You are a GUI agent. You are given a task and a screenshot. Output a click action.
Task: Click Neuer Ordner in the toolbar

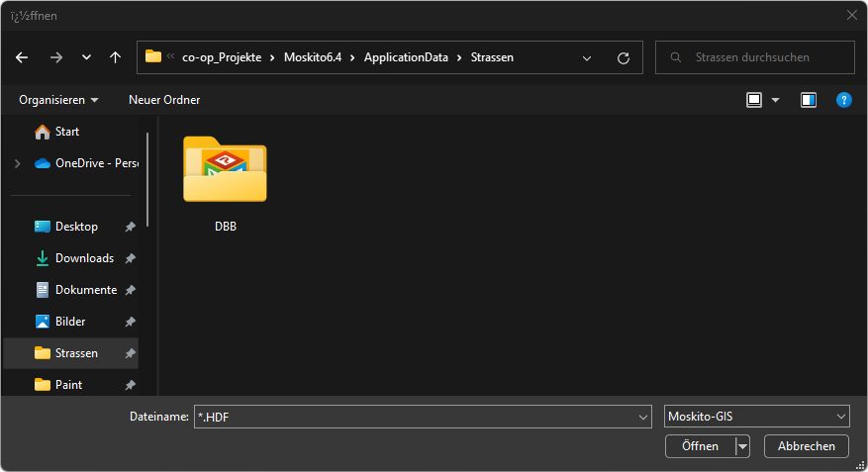pos(164,100)
